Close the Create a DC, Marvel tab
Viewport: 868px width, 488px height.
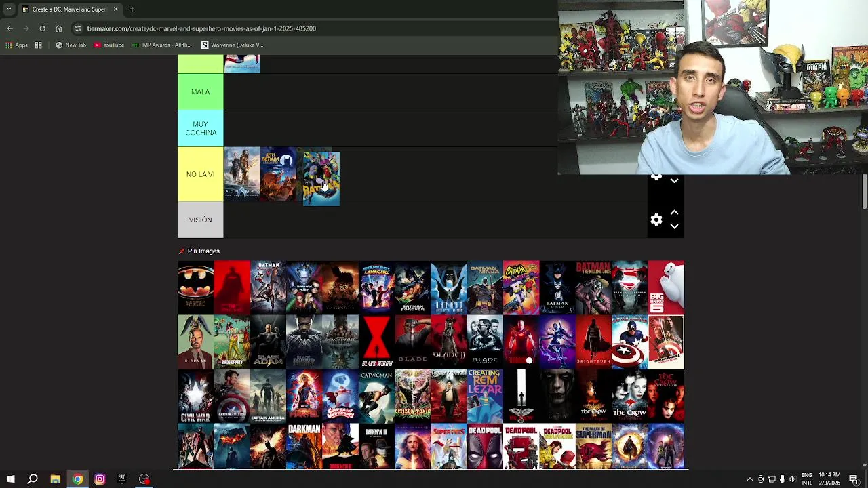coord(115,9)
